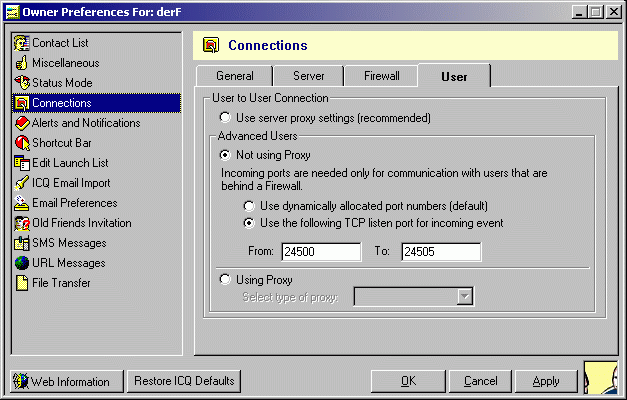Minimize the Owner Preferences window

coord(579,12)
